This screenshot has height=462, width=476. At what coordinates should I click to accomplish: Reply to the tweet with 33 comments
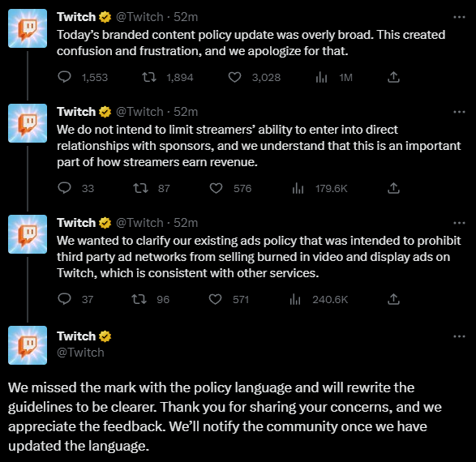pyautogui.click(x=64, y=188)
